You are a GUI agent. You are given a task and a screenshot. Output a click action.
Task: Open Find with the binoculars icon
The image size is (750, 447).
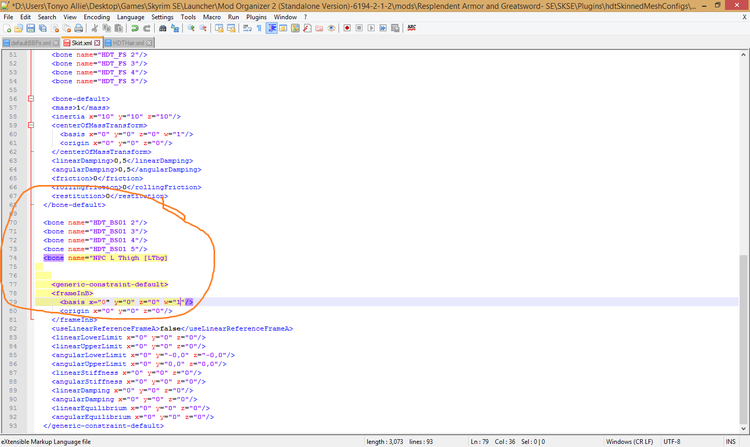click(163, 29)
